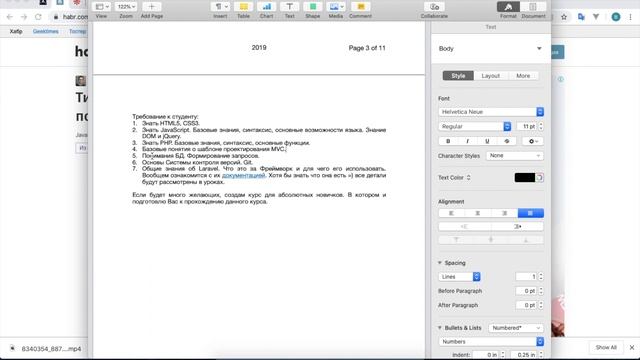Switch to the Layout tab
The image size is (640, 360).
tap(491, 76)
